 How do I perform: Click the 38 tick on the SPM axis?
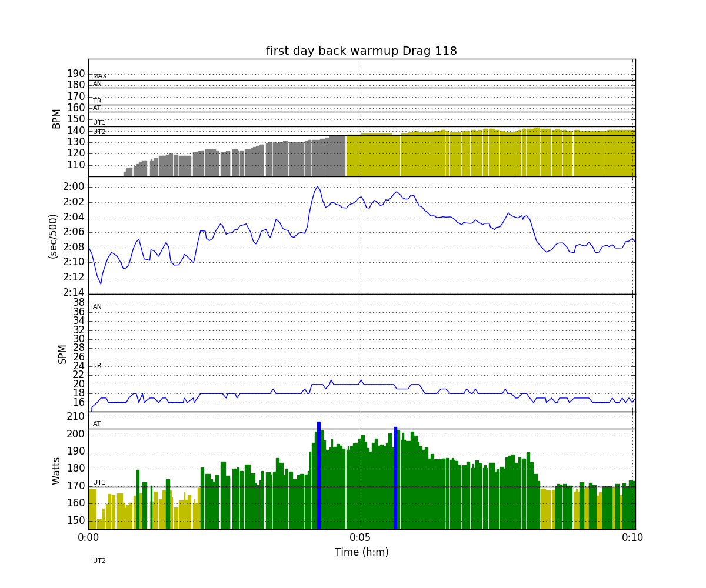click(x=78, y=302)
